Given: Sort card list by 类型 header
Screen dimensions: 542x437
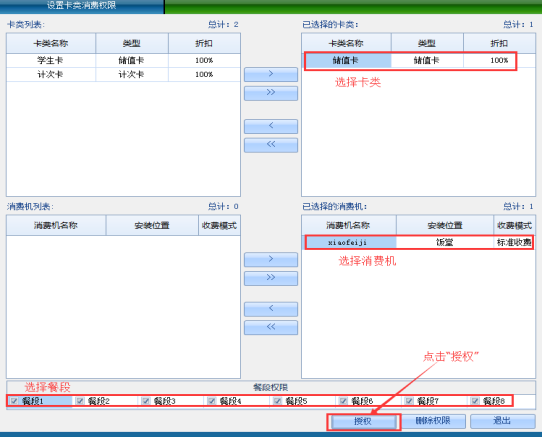Looking at the screenshot, I should [132, 44].
